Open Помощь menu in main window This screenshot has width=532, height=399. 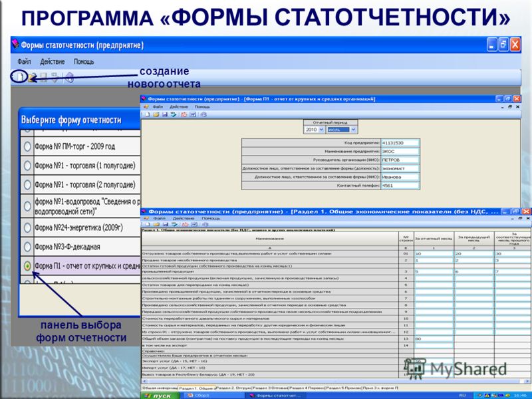coord(84,62)
